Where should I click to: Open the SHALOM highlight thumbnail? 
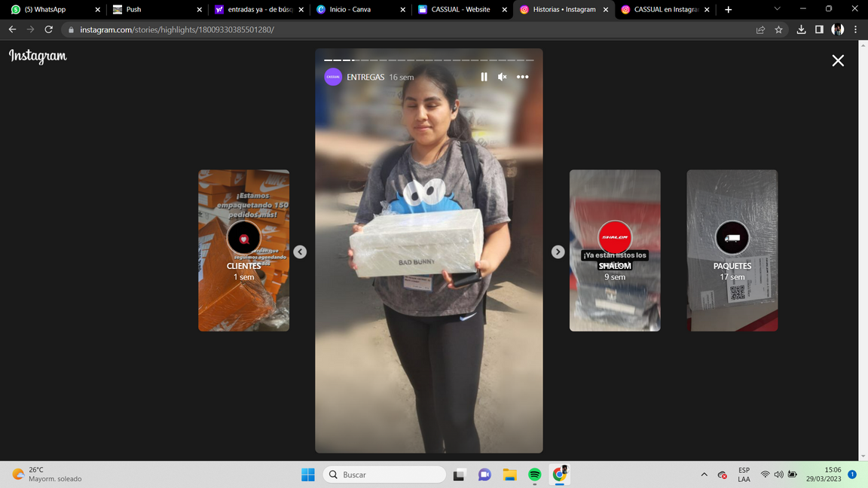pyautogui.click(x=615, y=250)
